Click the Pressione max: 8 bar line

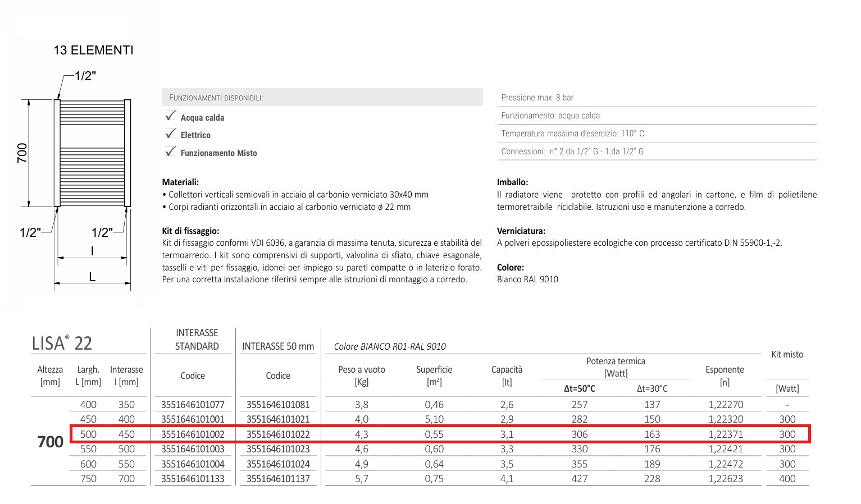click(x=537, y=98)
